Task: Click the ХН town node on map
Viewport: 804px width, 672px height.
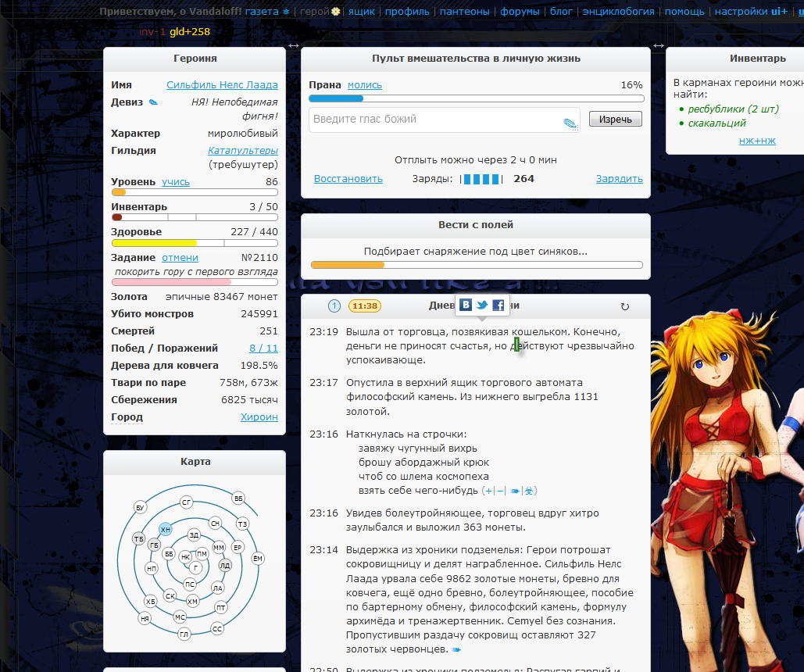Action: (x=165, y=530)
